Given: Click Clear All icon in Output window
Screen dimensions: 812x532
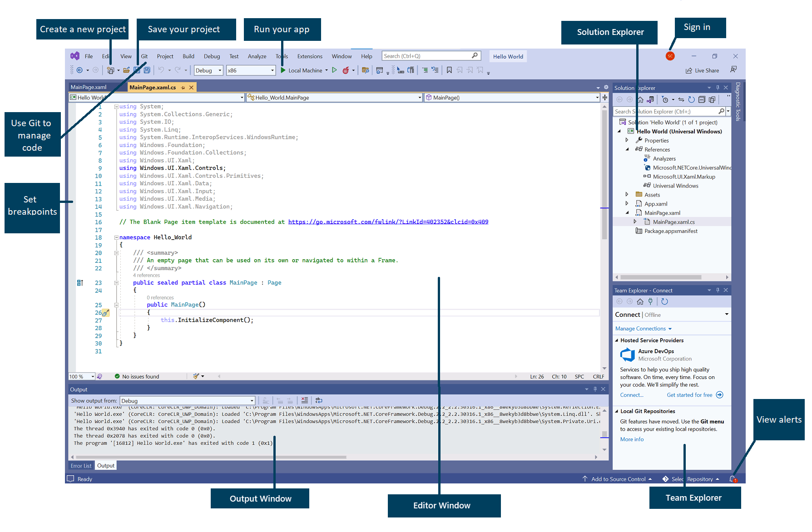Looking at the screenshot, I should 304,400.
